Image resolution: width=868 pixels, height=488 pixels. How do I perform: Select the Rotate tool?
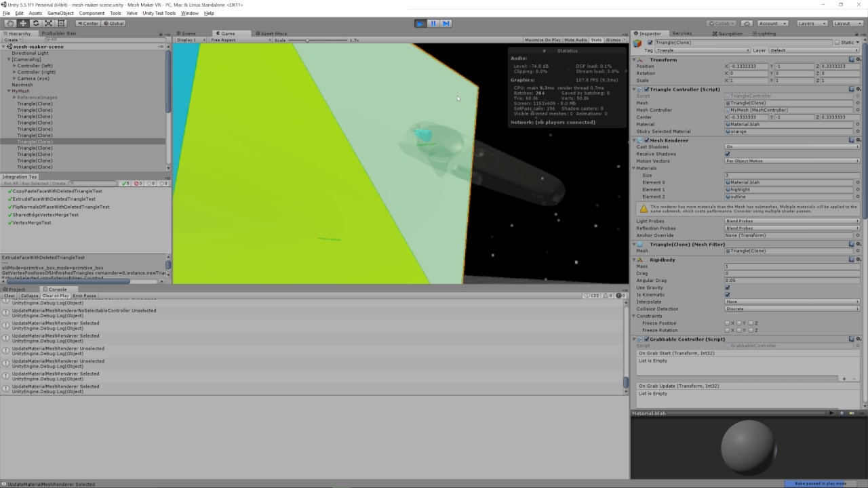tap(35, 23)
